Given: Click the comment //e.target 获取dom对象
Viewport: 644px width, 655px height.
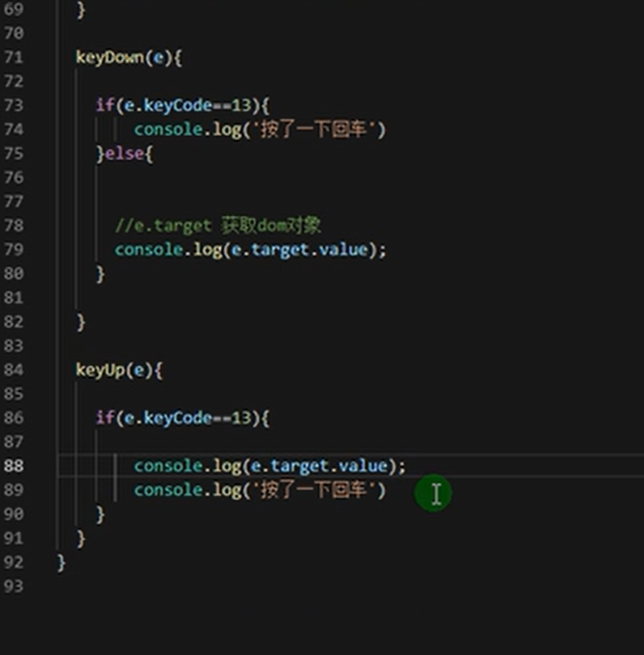Looking at the screenshot, I should click(x=218, y=226).
